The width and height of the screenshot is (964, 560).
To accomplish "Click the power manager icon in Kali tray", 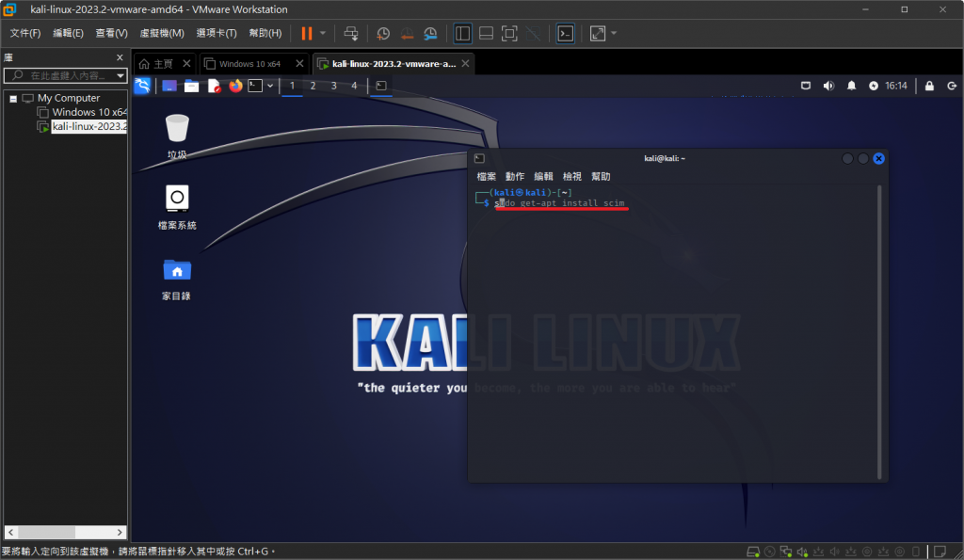I will click(874, 86).
